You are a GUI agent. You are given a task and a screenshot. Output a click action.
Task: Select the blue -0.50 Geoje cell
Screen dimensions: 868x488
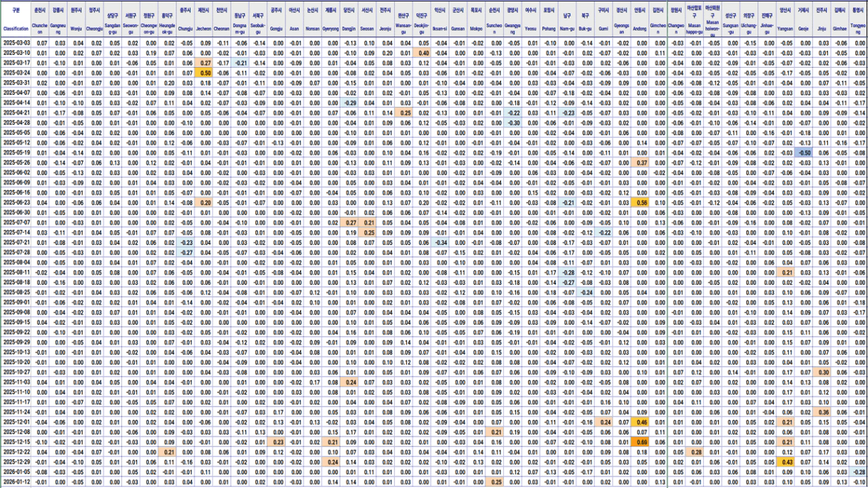pos(804,153)
